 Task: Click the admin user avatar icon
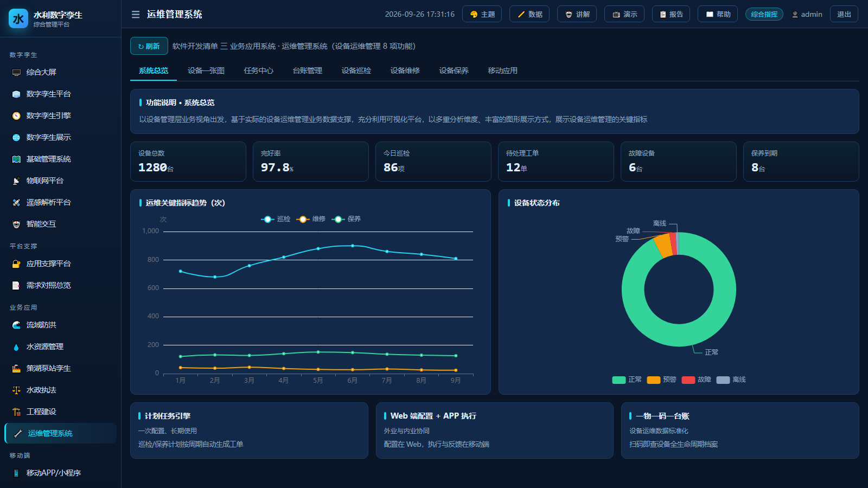click(795, 15)
